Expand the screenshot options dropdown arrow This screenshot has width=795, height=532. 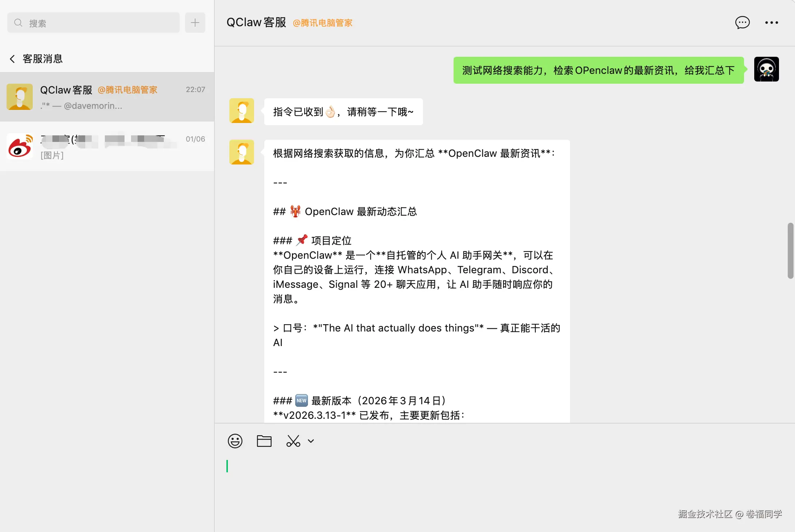coord(311,441)
